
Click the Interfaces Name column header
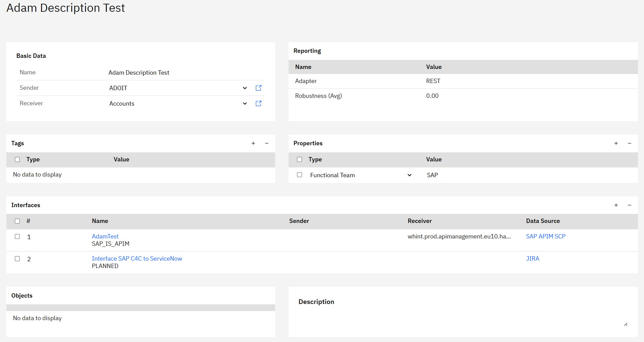tap(100, 221)
